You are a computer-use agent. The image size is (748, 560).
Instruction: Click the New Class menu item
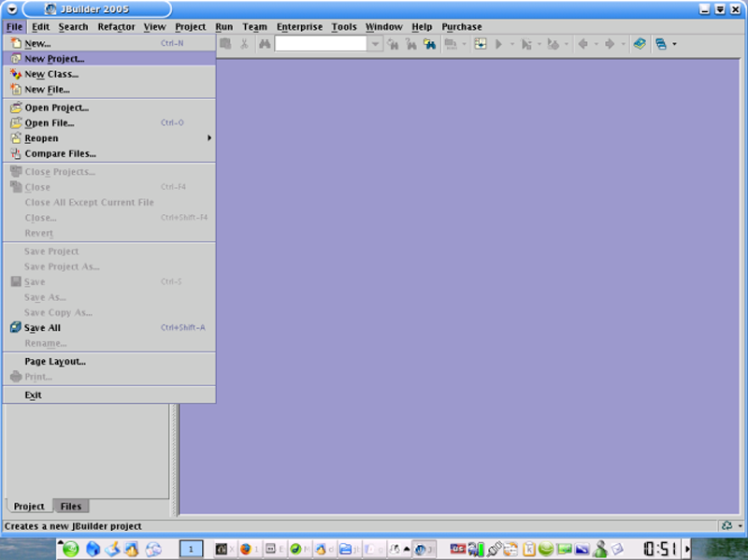coord(51,74)
